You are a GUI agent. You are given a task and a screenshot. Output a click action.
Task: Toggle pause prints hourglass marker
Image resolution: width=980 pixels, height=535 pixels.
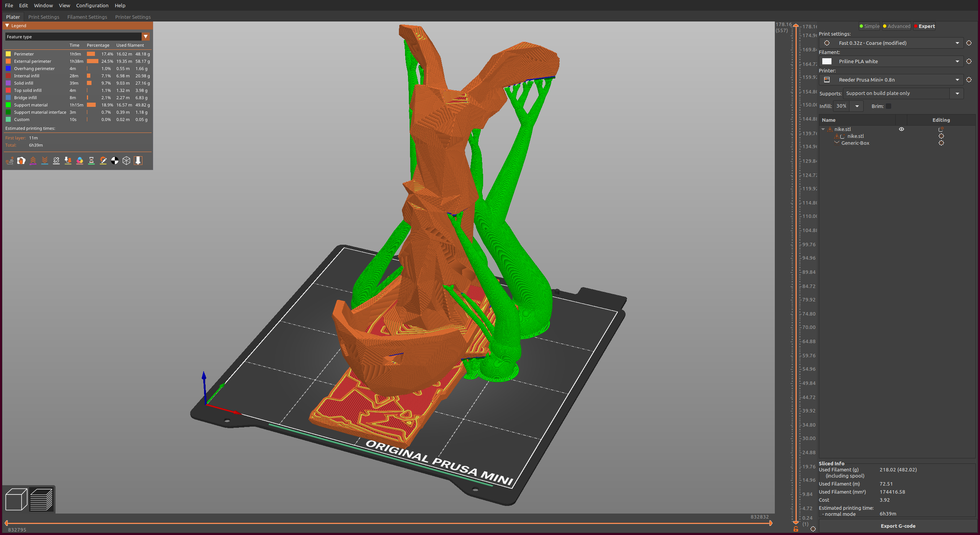(91, 161)
